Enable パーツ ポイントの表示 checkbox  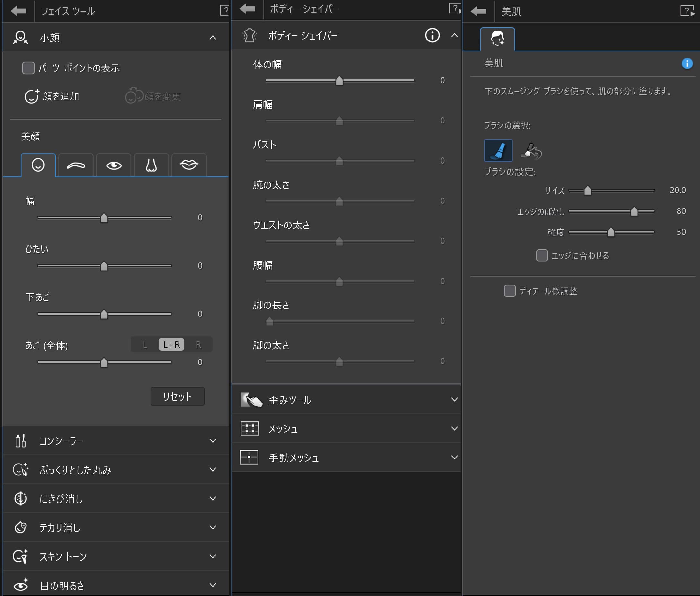coord(28,67)
